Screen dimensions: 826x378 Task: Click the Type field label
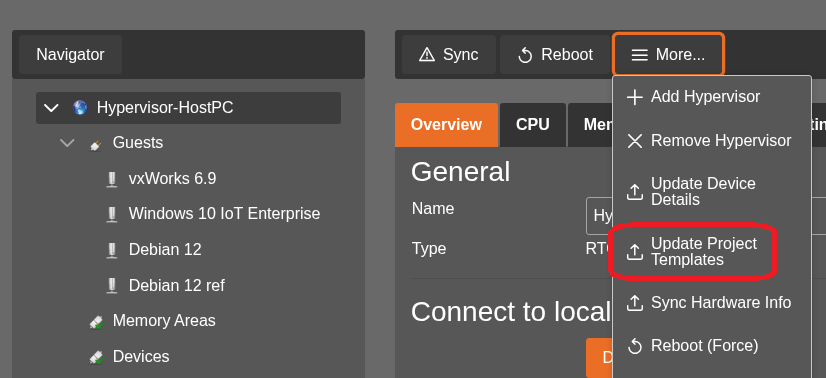[429, 248]
